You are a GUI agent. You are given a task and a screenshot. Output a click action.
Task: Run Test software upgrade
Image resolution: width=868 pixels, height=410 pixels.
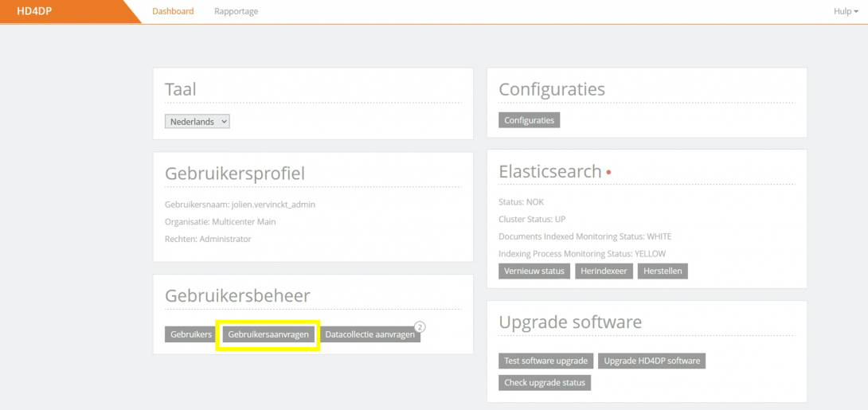[x=545, y=361]
